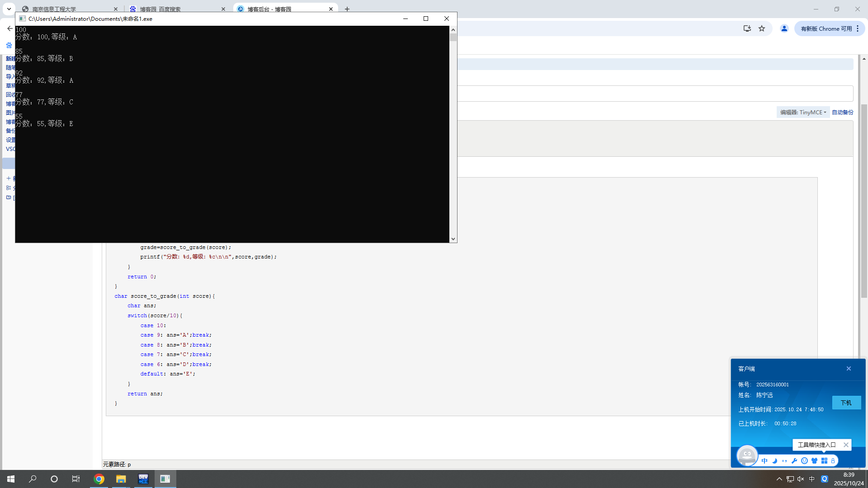This screenshot has height=488, width=868.
Task: Click the console window scroll-down arrow
Action: click(x=453, y=239)
